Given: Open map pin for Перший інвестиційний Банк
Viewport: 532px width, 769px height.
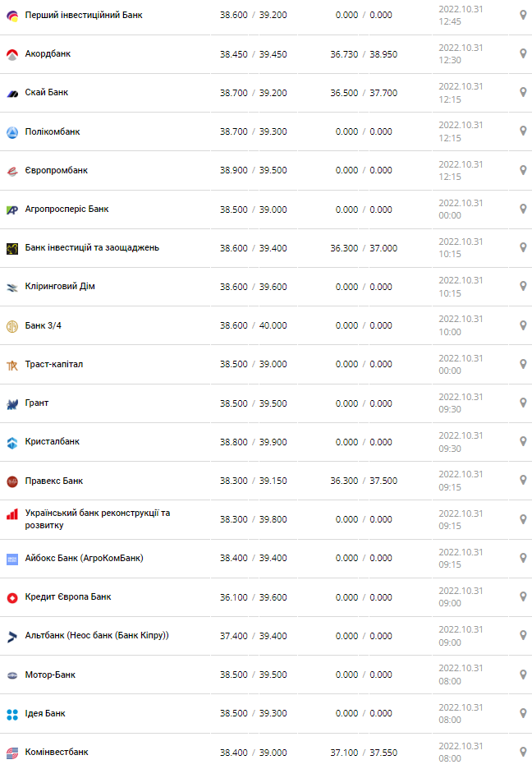Looking at the screenshot, I should [523, 15].
